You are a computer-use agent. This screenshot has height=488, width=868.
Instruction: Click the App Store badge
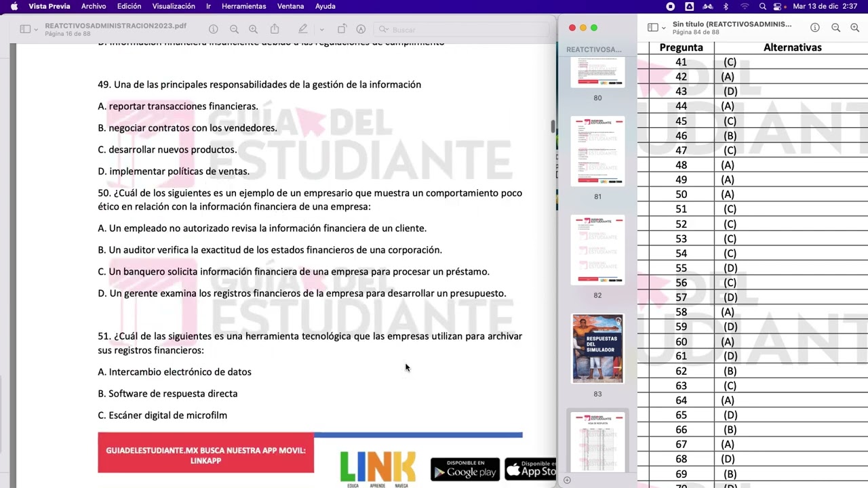click(x=531, y=469)
